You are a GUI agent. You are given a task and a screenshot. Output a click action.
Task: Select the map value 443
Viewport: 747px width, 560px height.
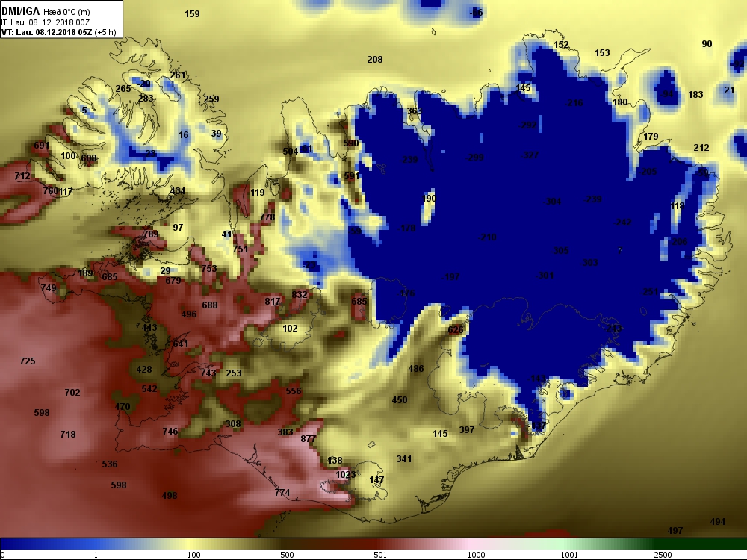(149, 328)
